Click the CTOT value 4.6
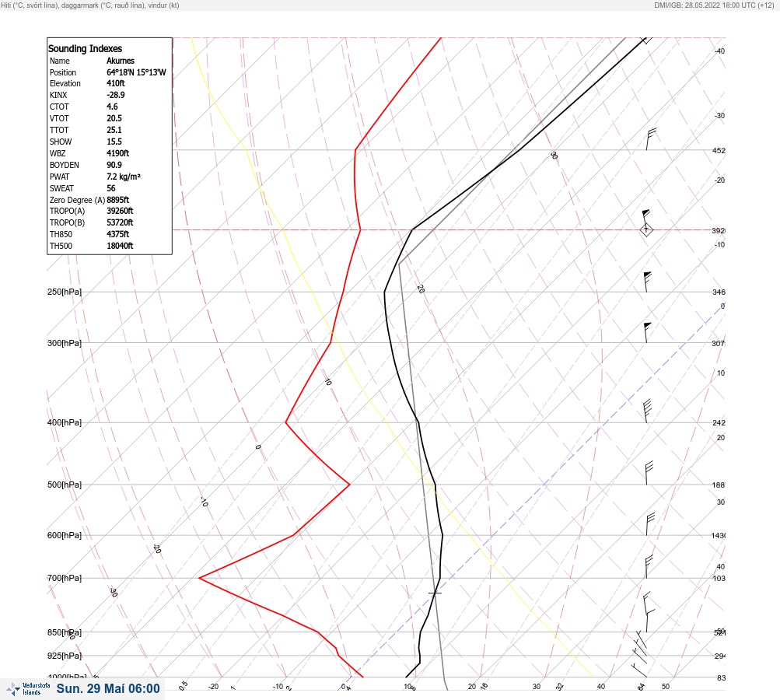 point(112,107)
